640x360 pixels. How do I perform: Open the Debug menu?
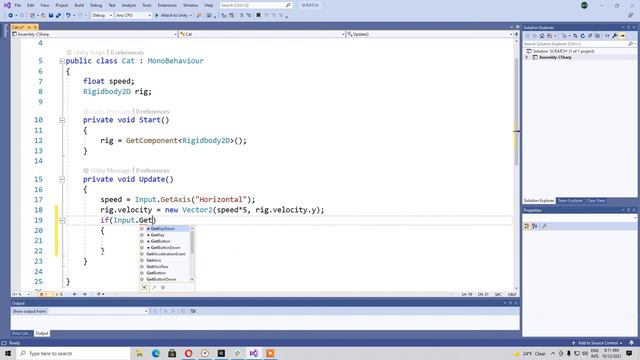click(96, 5)
